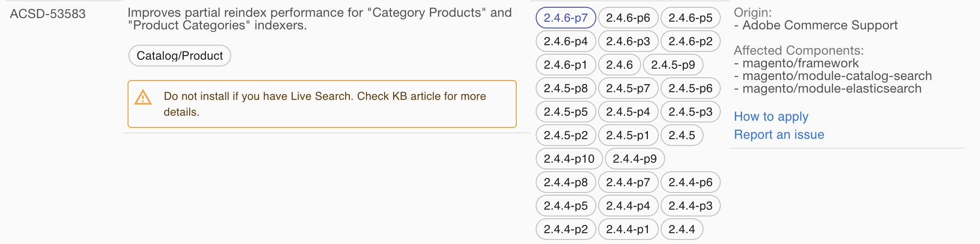Select the 2.4.6-p7 version tag
The width and height of the screenshot is (980, 244).
coord(566,18)
